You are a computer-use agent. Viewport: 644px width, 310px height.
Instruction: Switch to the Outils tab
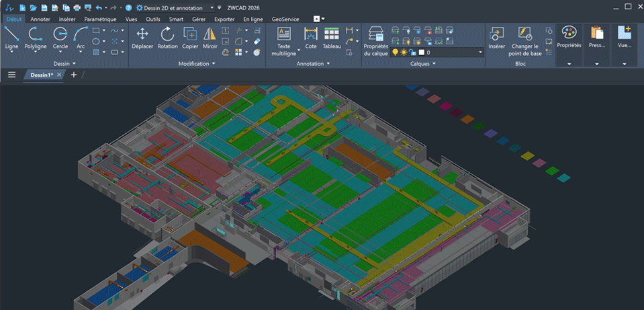[153, 19]
